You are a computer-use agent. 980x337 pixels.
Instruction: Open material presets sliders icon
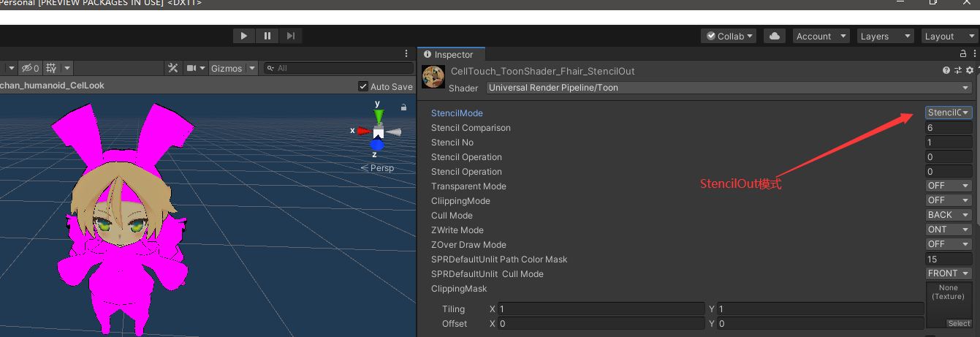point(958,71)
